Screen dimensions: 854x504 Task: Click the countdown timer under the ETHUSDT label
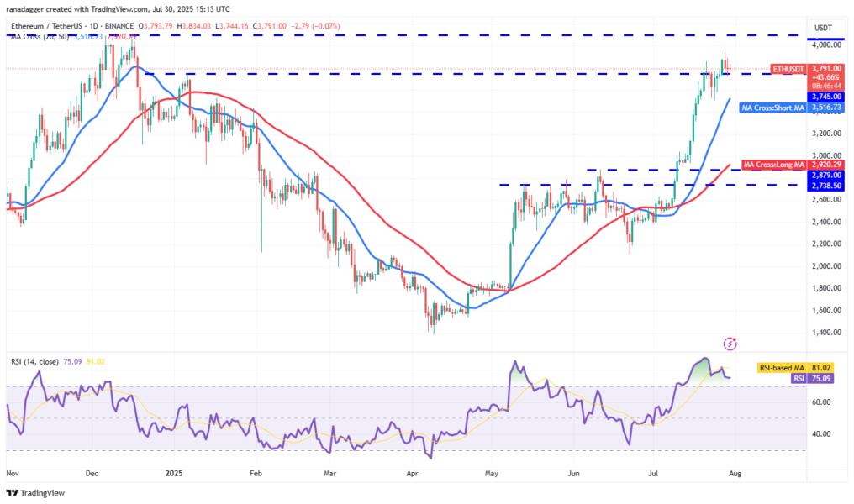pyautogui.click(x=826, y=87)
